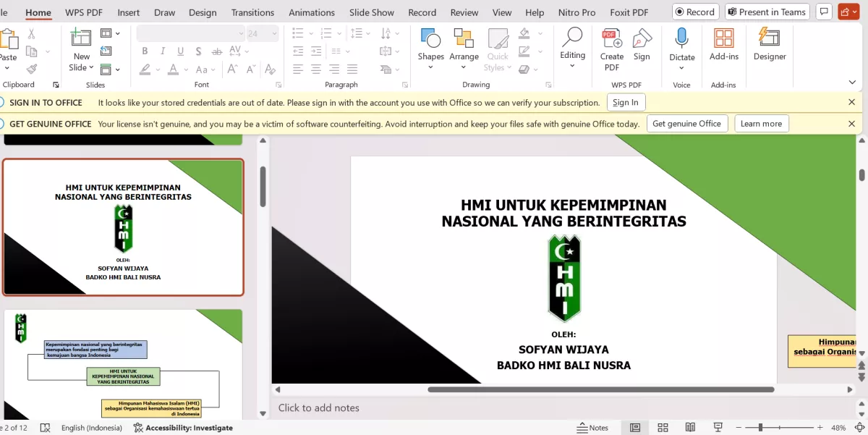Toggle Italic formatting
The width and height of the screenshot is (868, 435).
click(163, 51)
